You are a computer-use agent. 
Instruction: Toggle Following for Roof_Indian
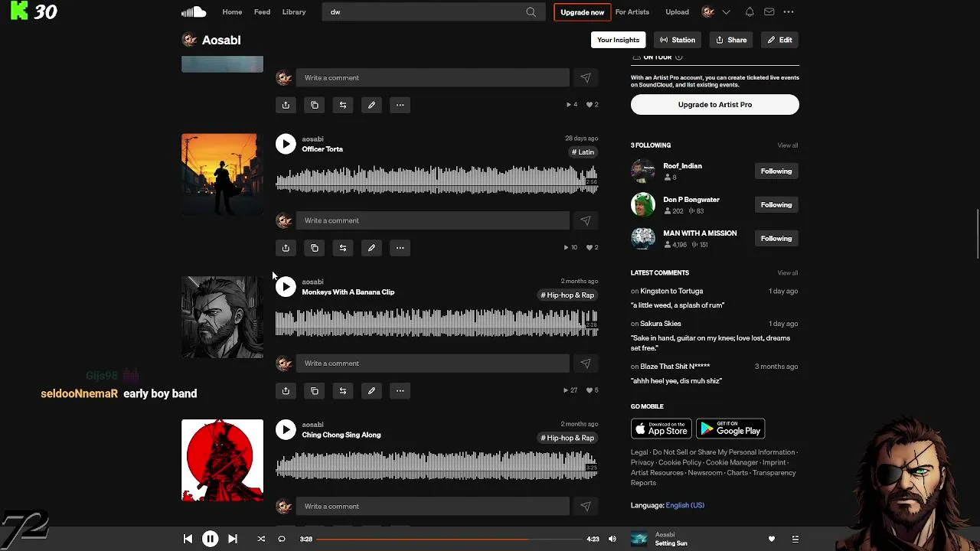tap(776, 171)
